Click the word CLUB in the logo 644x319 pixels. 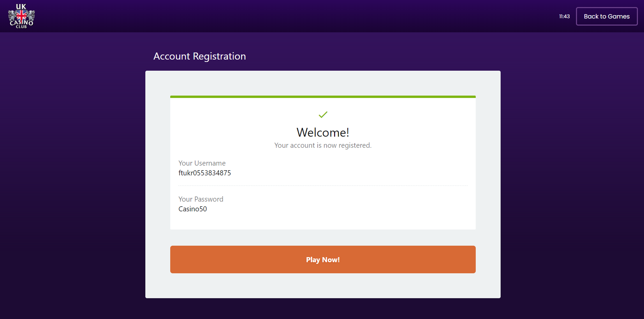click(21, 27)
